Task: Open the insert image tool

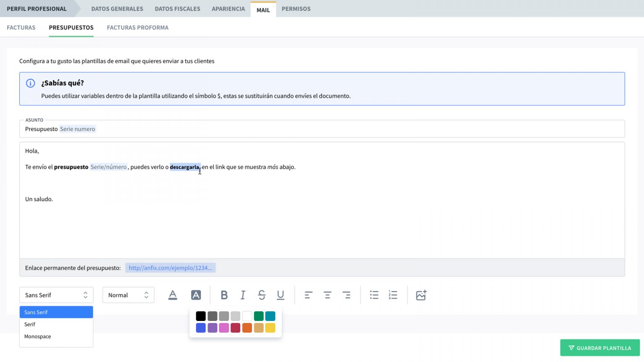Action: [421, 295]
